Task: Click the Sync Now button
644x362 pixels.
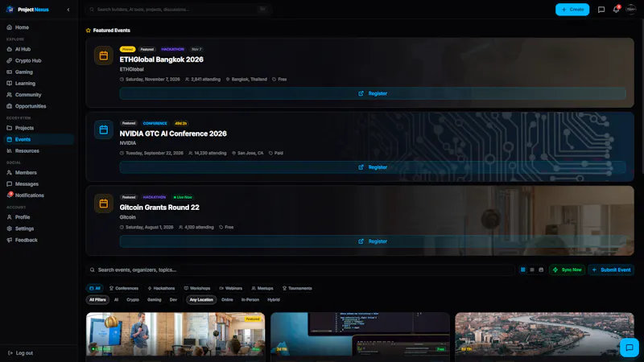Action: [x=568, y=270]
